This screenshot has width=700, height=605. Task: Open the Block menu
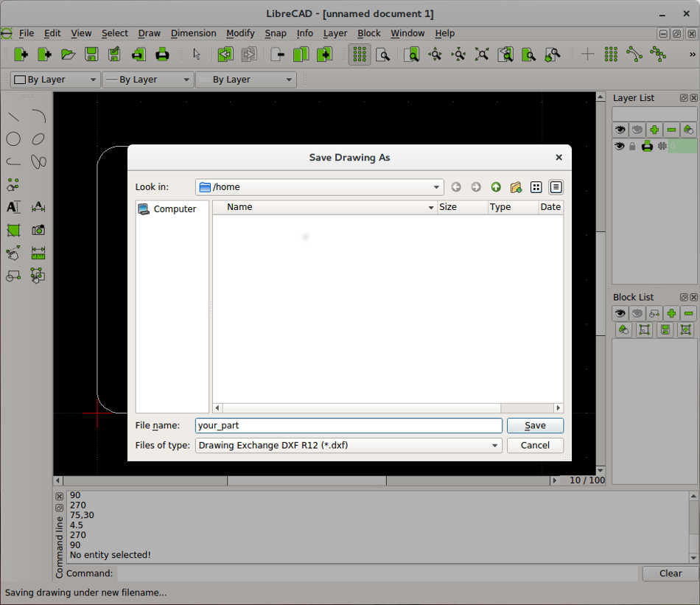coord(368,33)
